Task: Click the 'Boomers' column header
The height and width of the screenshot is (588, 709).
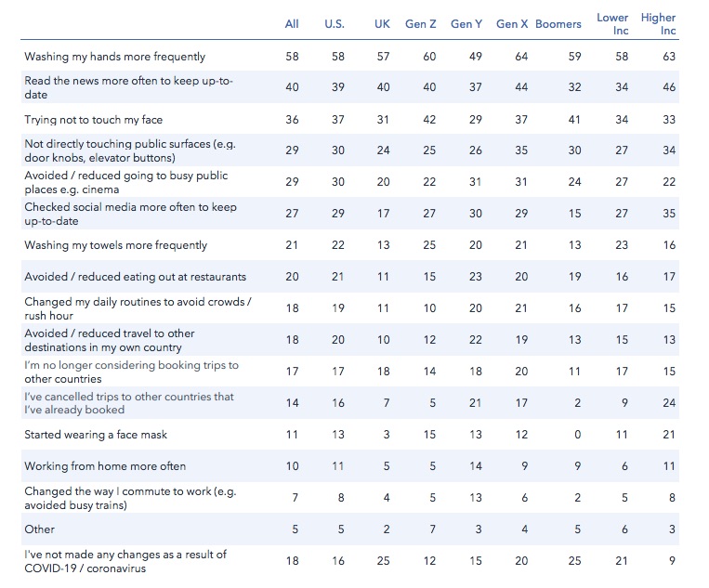Action: [x=558, y=24]
